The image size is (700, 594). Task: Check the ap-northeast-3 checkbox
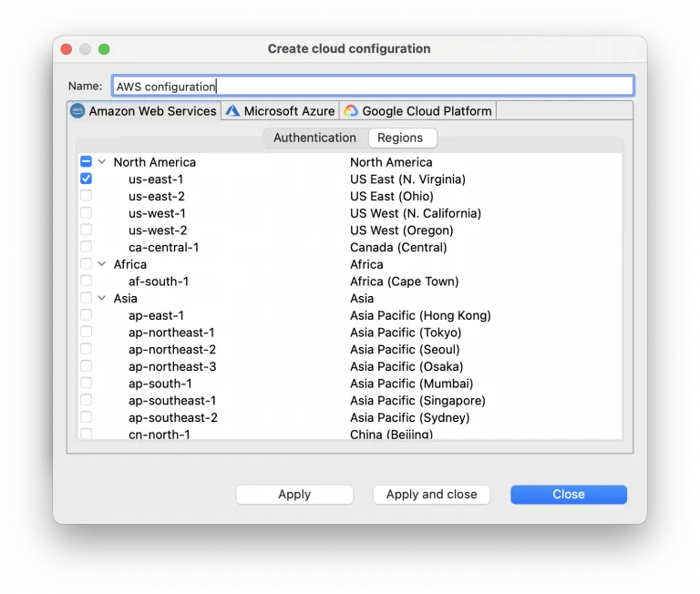87,365
